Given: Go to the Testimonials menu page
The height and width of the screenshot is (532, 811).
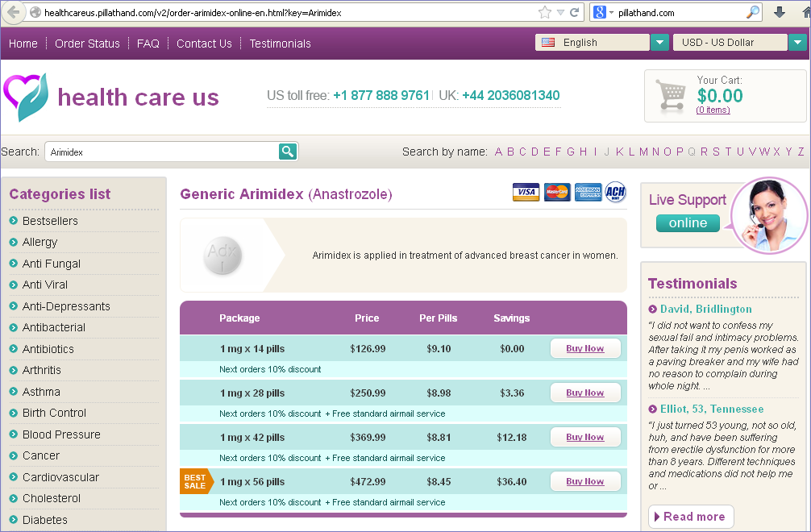Looking at the screenshot, I should click(280, 44).
